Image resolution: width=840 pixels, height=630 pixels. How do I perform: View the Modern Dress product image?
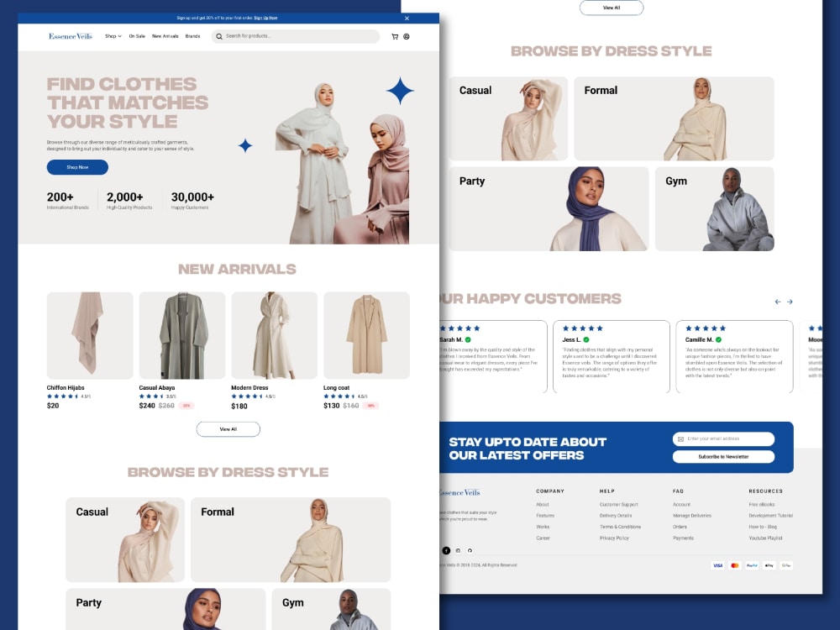point(275,335)
